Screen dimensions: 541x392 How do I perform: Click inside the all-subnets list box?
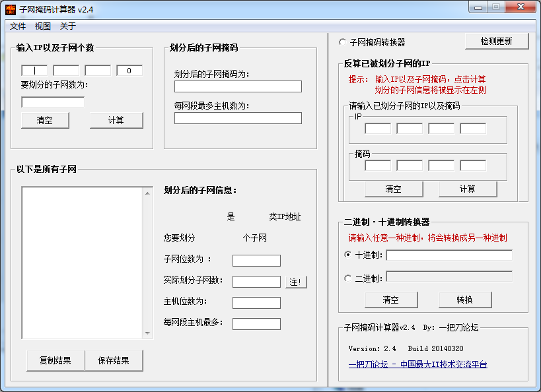click(87, 263)
